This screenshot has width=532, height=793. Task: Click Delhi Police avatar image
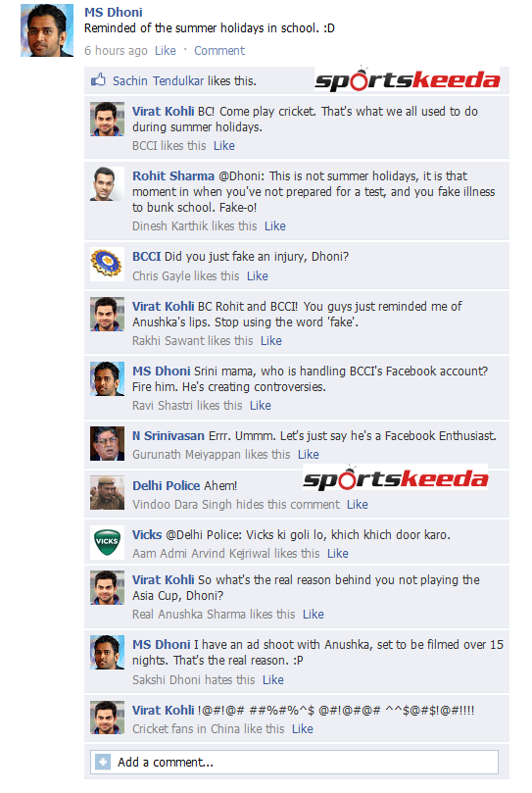coord(107,493)
